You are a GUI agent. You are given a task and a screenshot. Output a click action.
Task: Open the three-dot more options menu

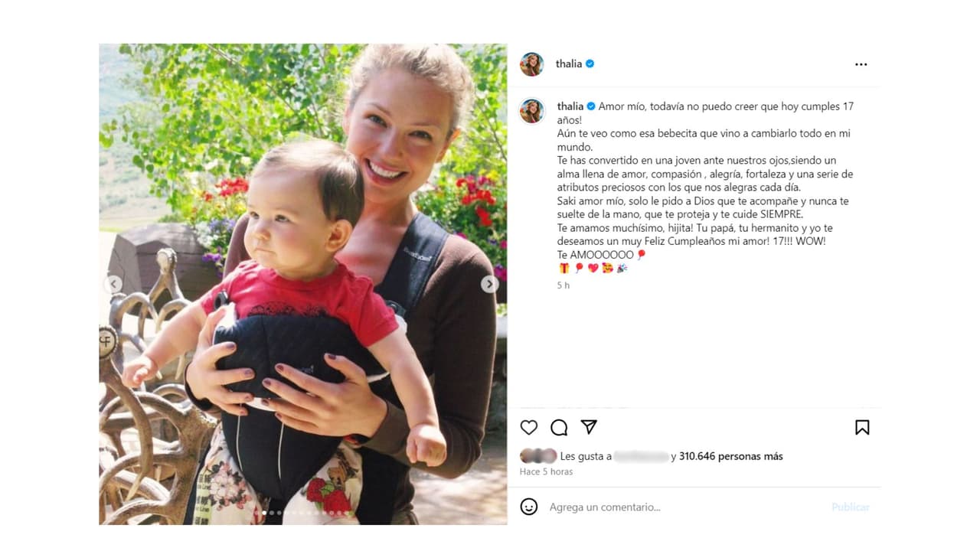[x=861, y=64]
